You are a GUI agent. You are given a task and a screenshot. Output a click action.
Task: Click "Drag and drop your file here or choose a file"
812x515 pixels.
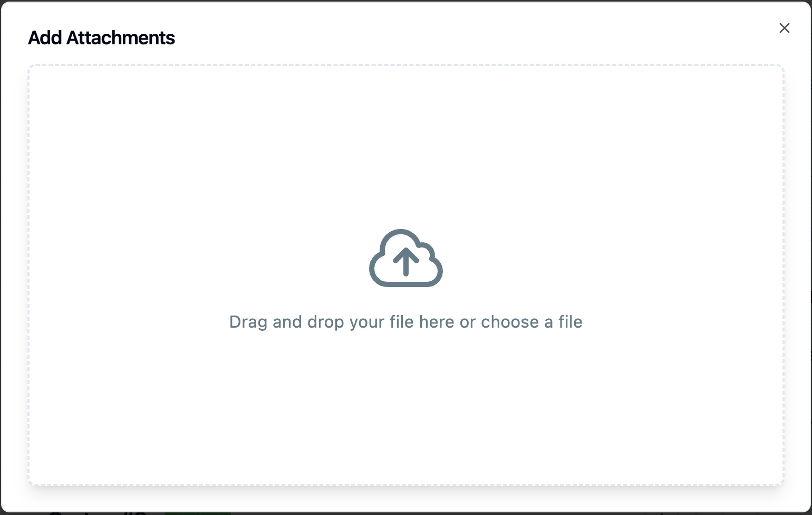coord(406,322)
